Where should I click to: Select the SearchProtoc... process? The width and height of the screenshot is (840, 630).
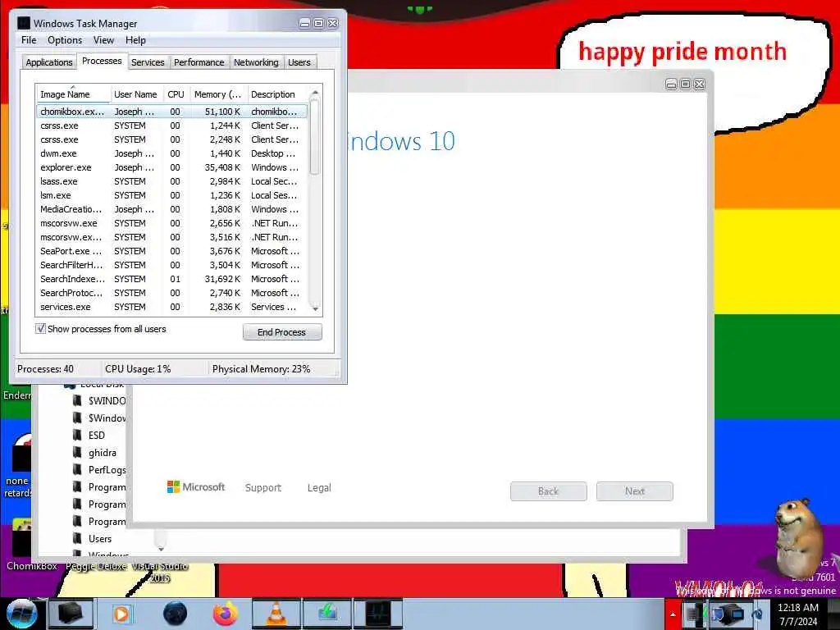tap(171, 293)
